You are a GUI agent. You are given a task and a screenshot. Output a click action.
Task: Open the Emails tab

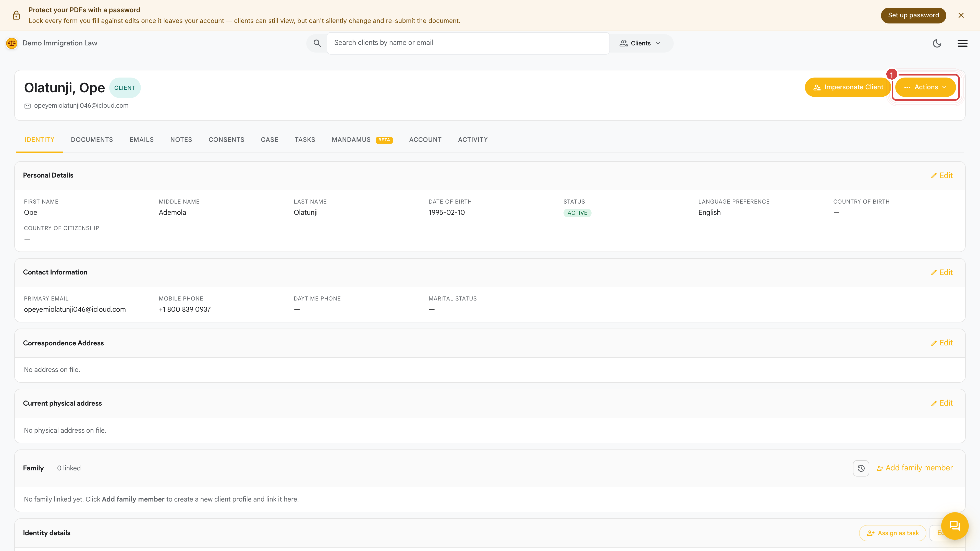[x=142, y=140]
